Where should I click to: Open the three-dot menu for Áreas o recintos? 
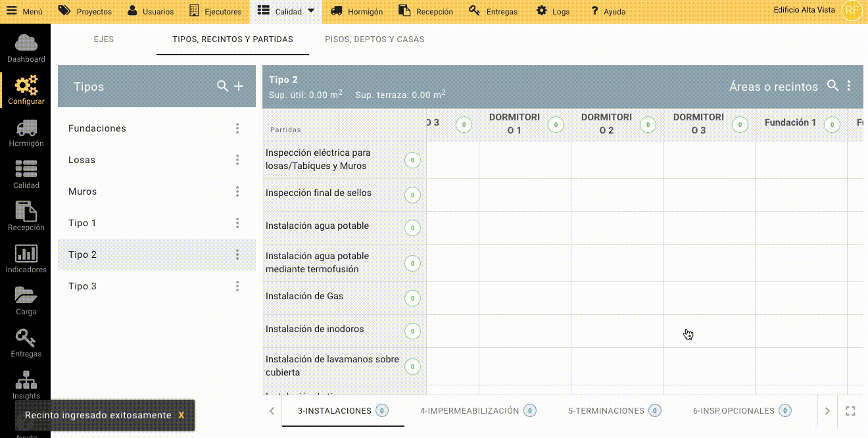[849, 85]
